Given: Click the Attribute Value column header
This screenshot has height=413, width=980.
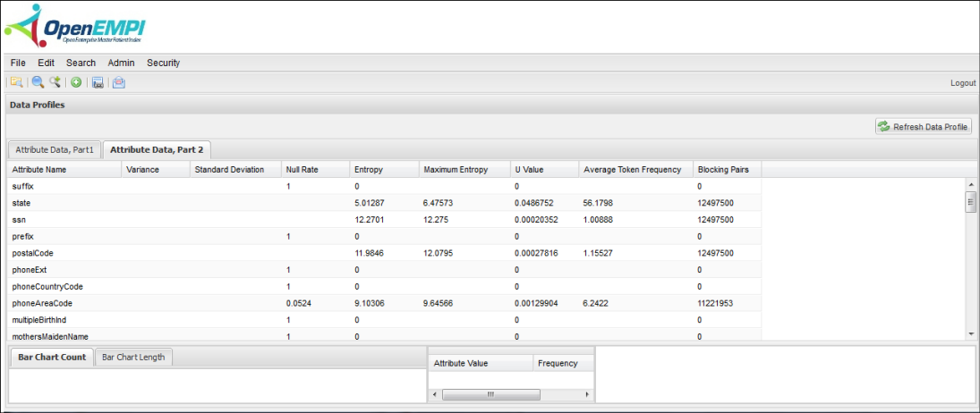Looking at the screenshot, I should 481,363.
